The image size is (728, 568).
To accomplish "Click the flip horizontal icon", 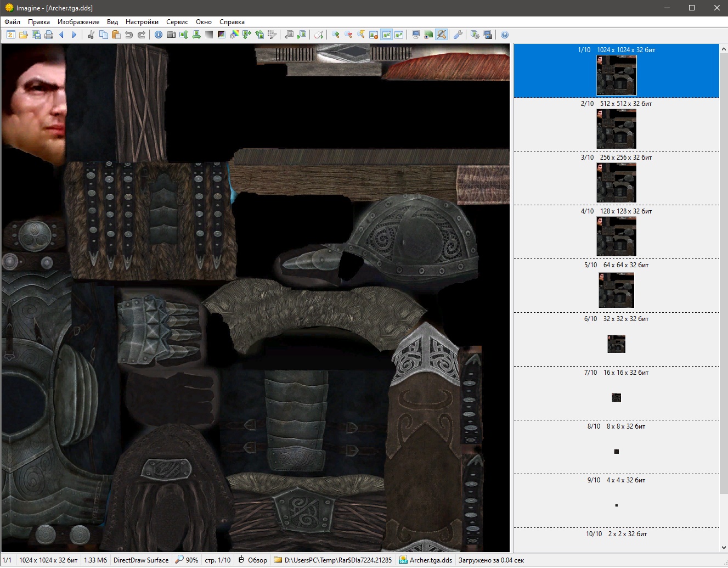I will (196, 35).
